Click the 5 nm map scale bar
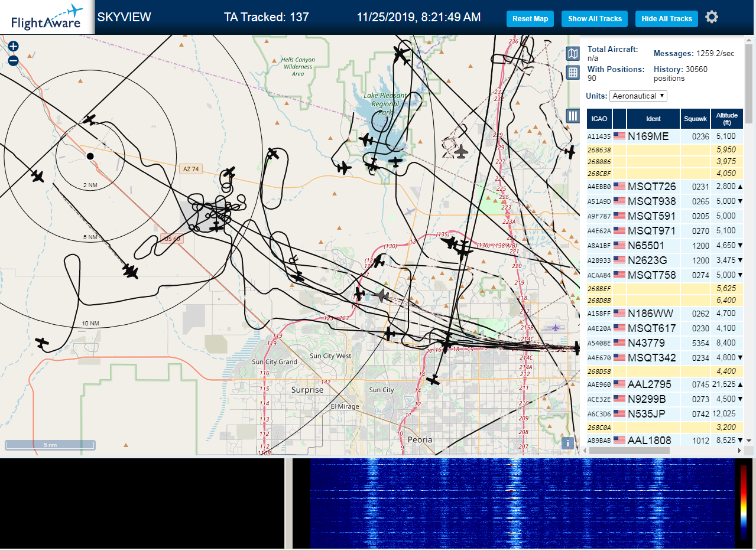 (x=50, y=445)
